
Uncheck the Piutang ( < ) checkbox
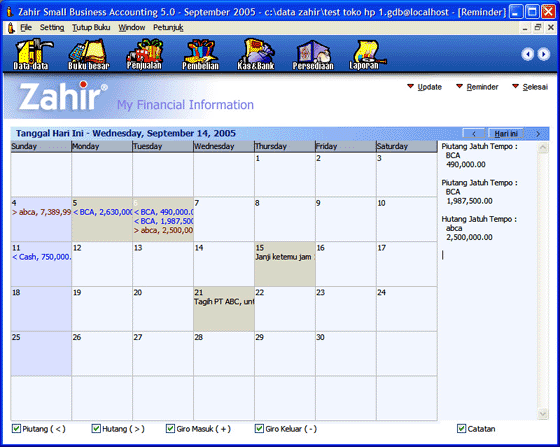[16, 428]
